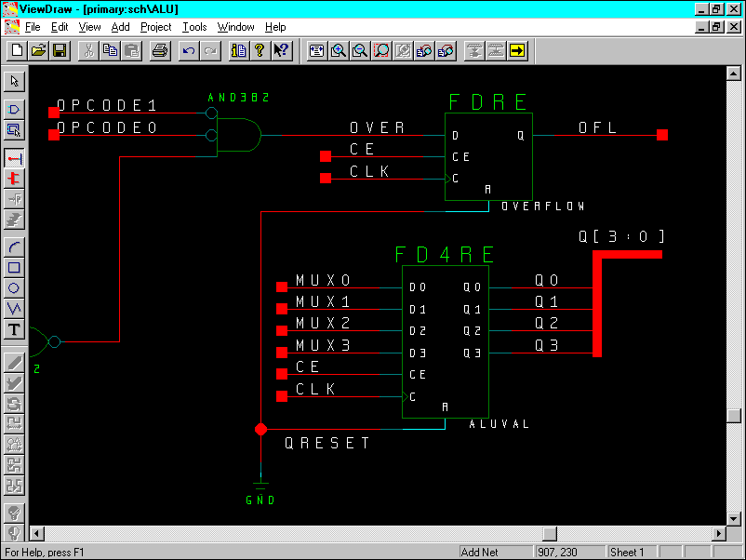Open the Add menu dropdown

pos(120,27)
